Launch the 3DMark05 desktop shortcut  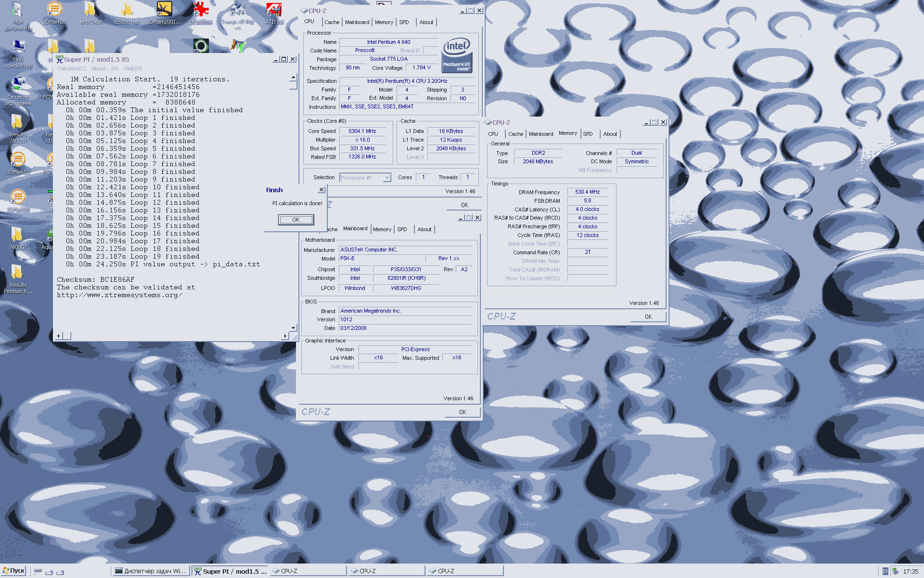[18, 201]
